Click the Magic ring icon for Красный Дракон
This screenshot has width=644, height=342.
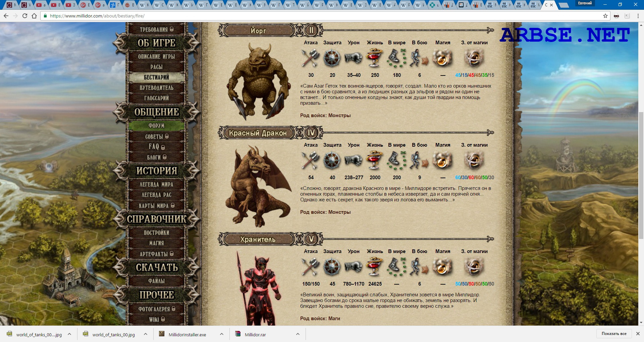[x=442, y=160]
